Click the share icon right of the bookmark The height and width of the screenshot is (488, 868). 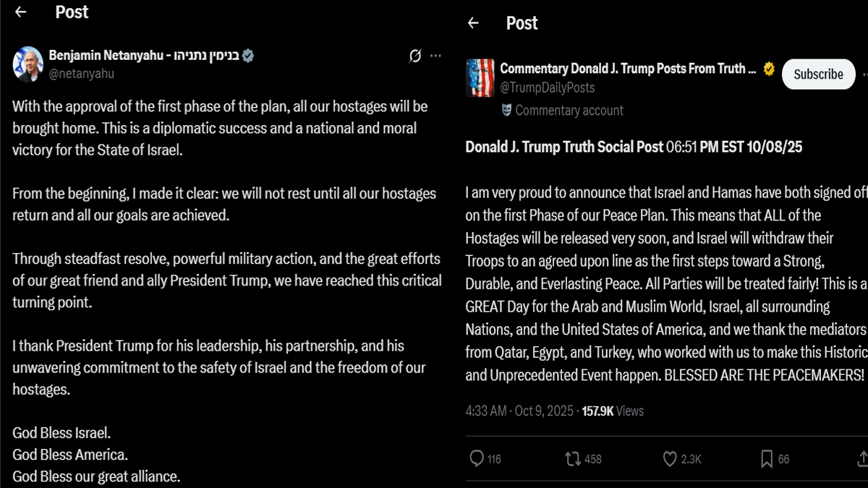(x=861, y=458)
